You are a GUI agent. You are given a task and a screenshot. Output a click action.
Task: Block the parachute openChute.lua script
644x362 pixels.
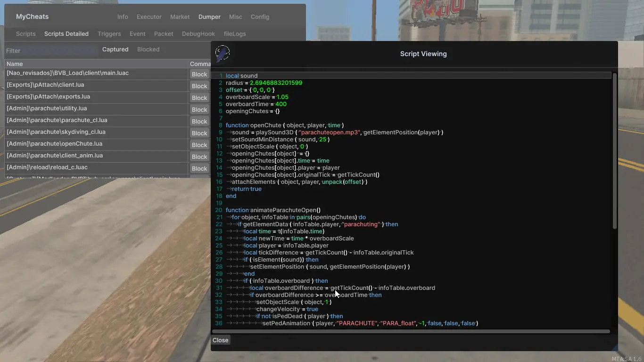tap(199, 145)
